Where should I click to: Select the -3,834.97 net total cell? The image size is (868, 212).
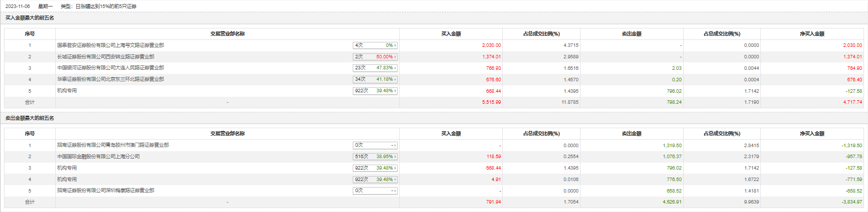(x=852, y=202)
